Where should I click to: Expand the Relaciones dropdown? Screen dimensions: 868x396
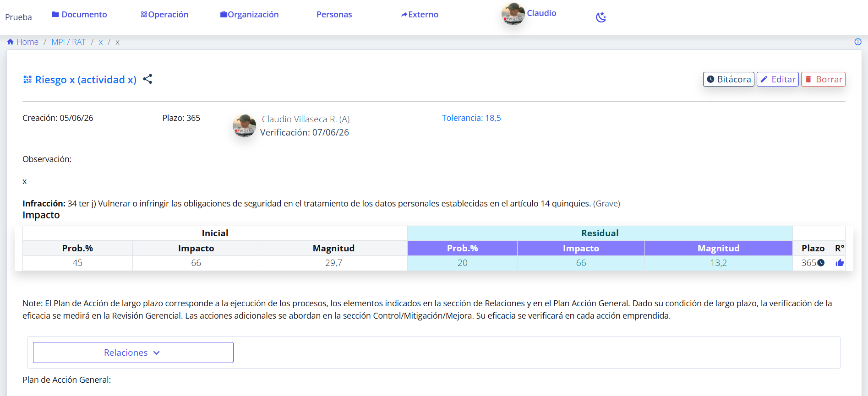point(133,353)
